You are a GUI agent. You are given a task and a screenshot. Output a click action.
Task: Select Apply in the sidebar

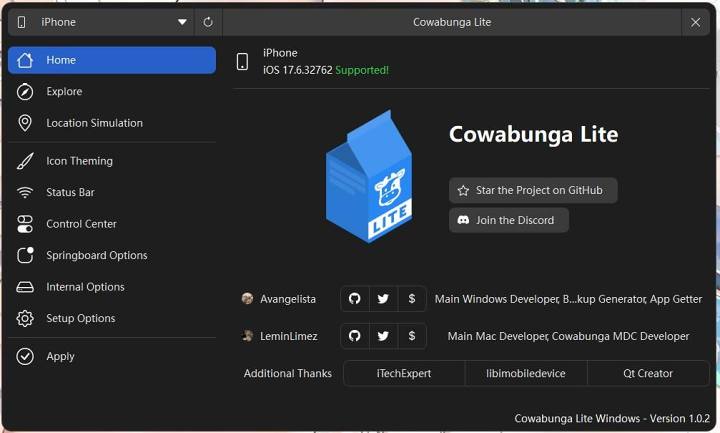coord(60,356)
